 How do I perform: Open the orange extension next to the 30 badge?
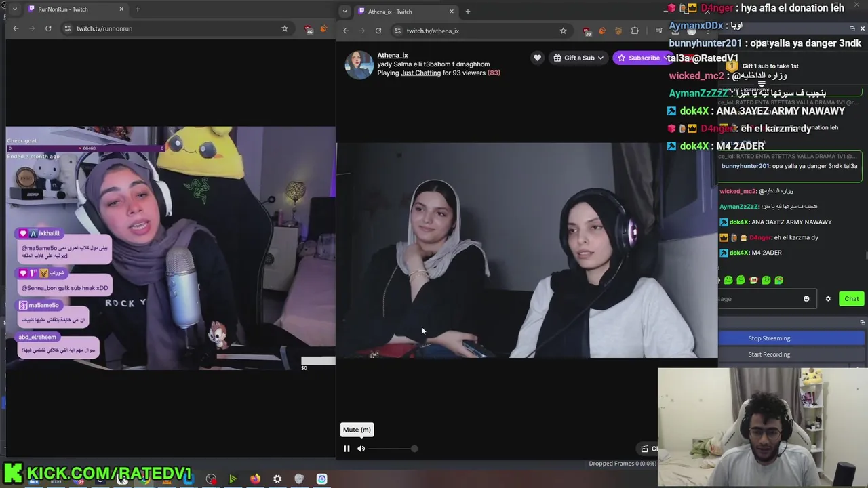click(x=602, y=30)
